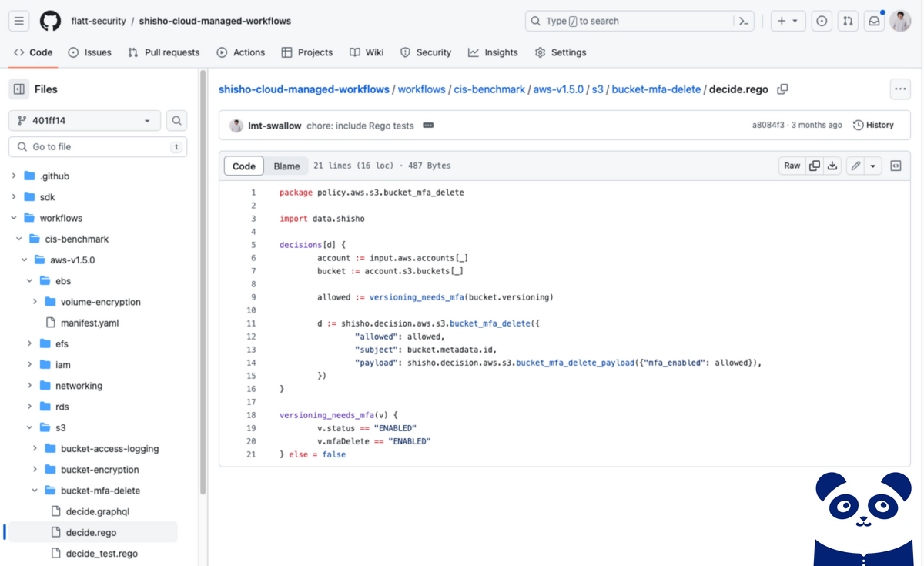This screenshot has height=566, width=924.
Task: Open the cis-benchmark breadcrumb link
Action: (490, 89)
